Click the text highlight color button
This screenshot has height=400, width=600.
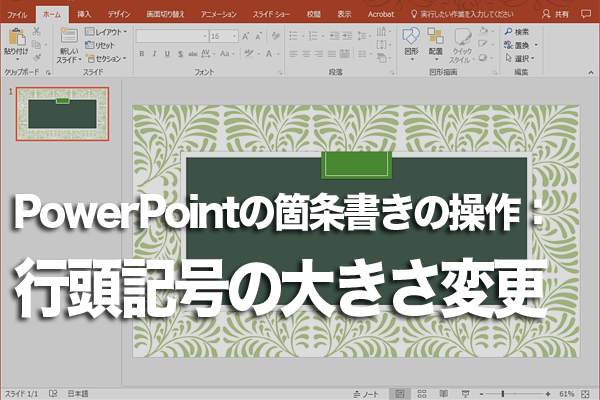[x=249, y=54]
